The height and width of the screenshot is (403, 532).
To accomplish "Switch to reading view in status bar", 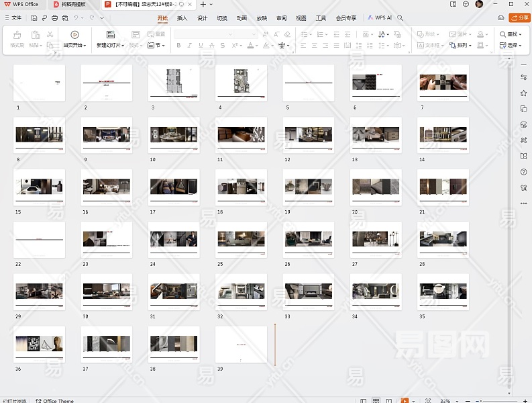I will click(390, 401).
